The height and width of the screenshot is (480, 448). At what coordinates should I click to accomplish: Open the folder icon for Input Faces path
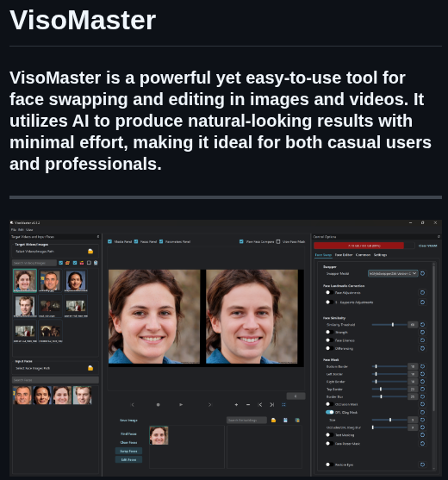(x=90, y=368)
